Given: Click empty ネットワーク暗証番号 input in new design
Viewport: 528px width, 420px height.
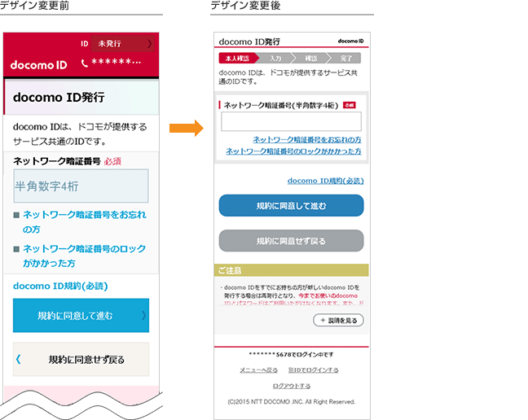Looking at the screenshot, I should coord(291,122).
